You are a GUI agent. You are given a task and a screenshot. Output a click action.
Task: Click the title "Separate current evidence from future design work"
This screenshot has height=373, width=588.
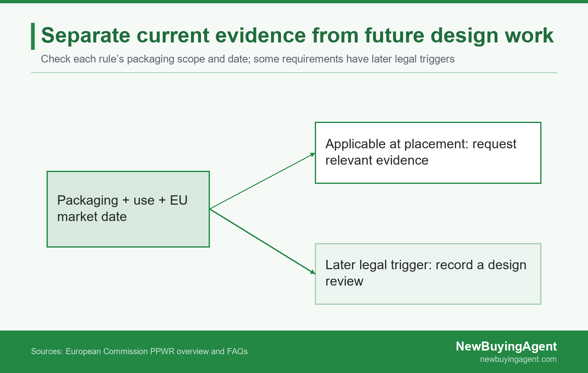[x=297, y=35]
